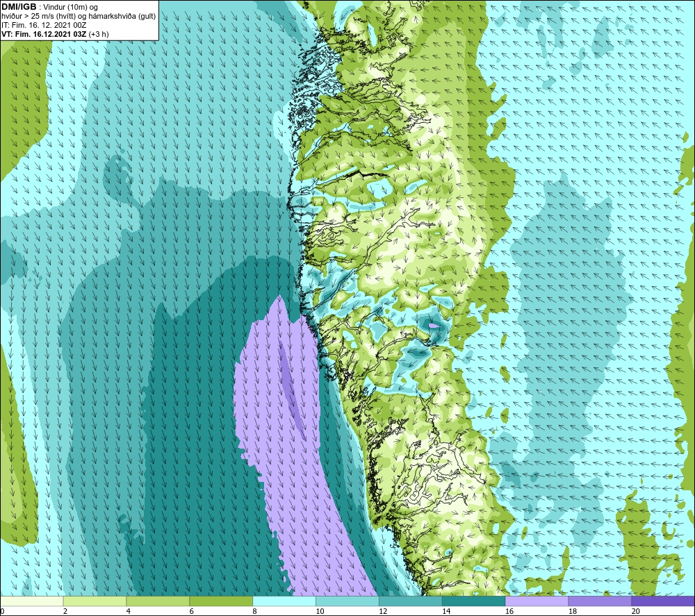Click the scale label "8"
695x616 pixels.
click(255, 611)
